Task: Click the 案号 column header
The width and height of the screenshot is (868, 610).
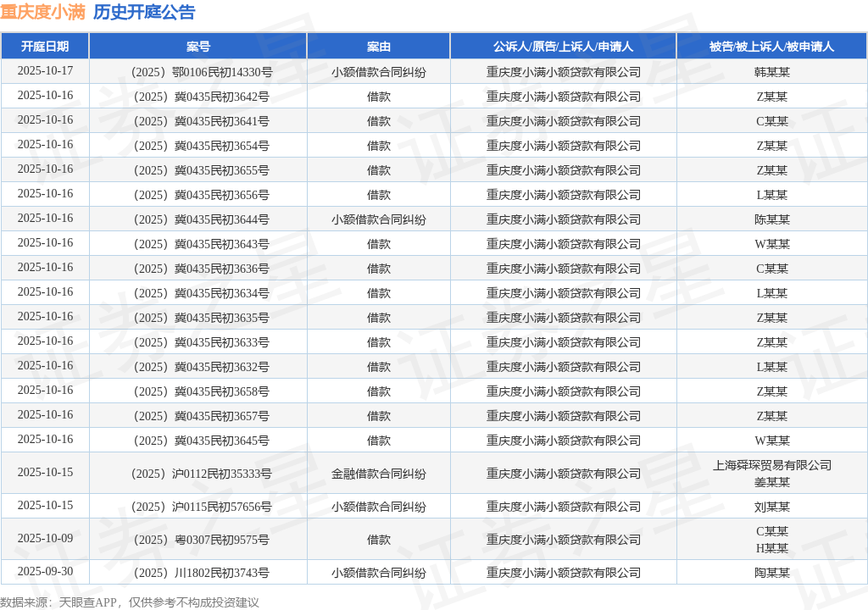Action: tap(198, 47)
